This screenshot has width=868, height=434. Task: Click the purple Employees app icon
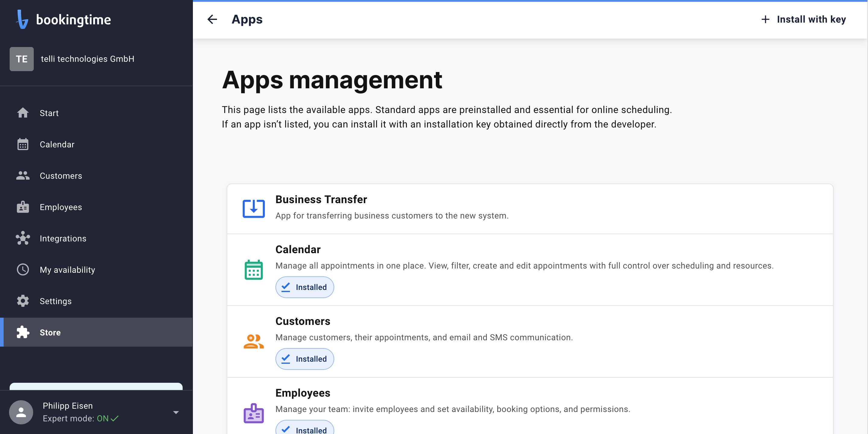[x=253, y=413]
